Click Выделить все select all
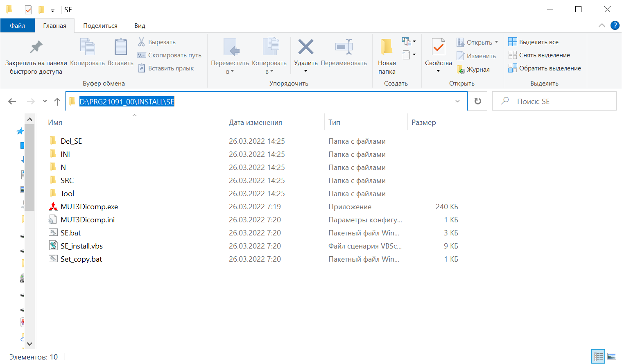The height and width of the screenshot is (364, 622). tap(534, 42)
